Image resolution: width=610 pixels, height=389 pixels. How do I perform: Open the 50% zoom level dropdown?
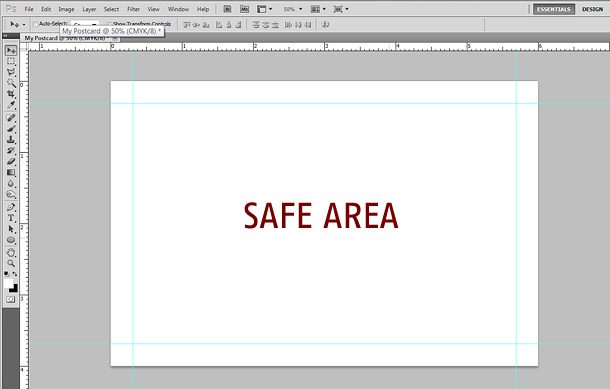pos(293,9)
